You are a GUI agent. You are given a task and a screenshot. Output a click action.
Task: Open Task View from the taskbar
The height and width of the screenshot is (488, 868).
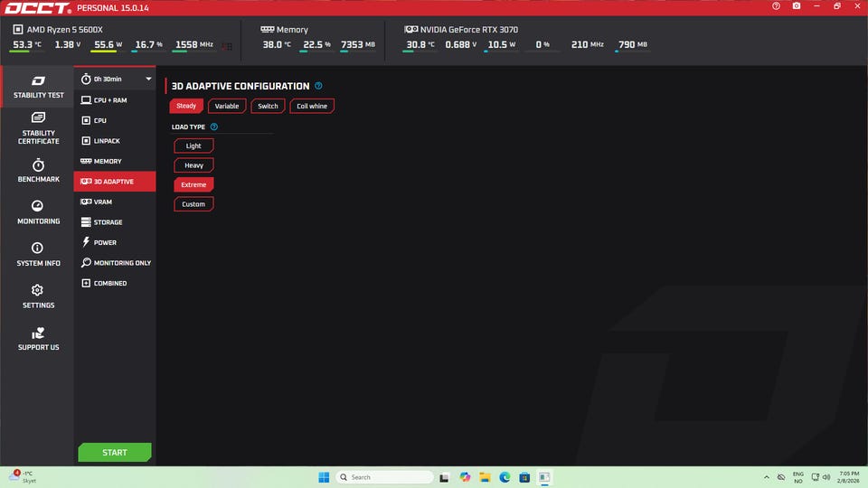pos(444,477)
